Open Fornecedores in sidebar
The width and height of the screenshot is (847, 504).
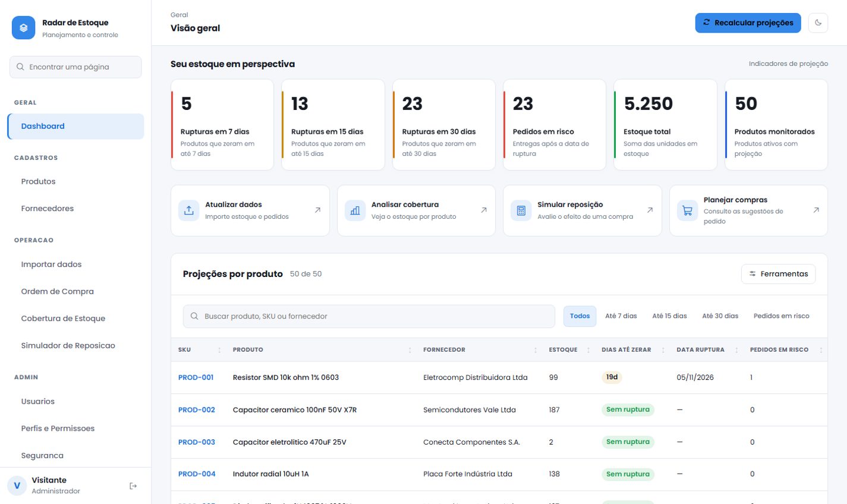pos(75,209)
